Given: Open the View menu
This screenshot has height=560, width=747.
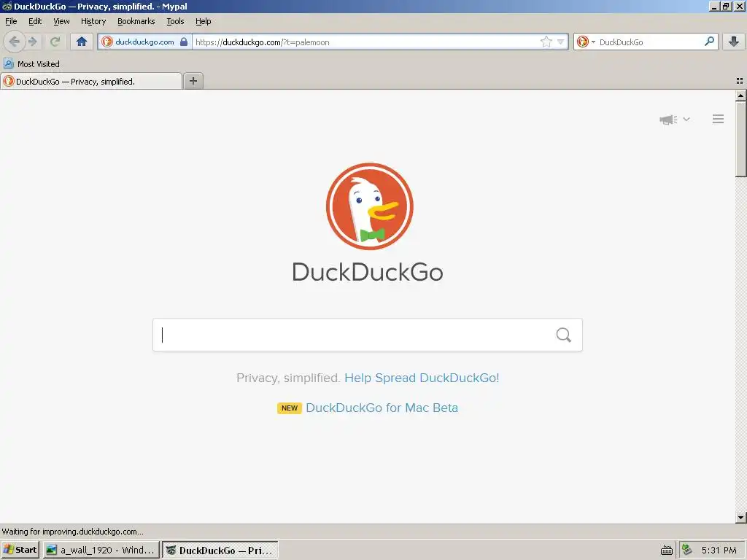Looking at the screenshot, I should click(61, 21).
